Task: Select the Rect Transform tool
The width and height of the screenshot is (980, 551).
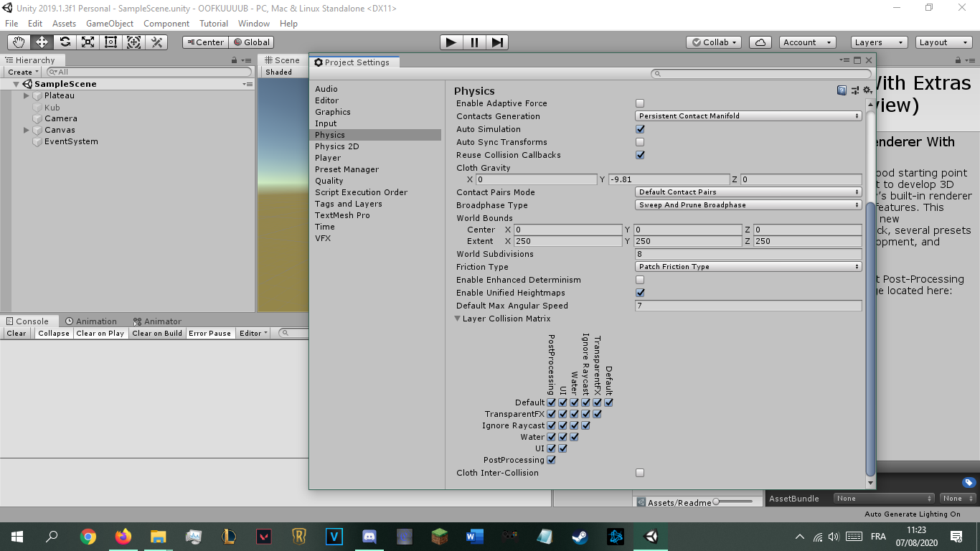Action: (x=110, y=42)
